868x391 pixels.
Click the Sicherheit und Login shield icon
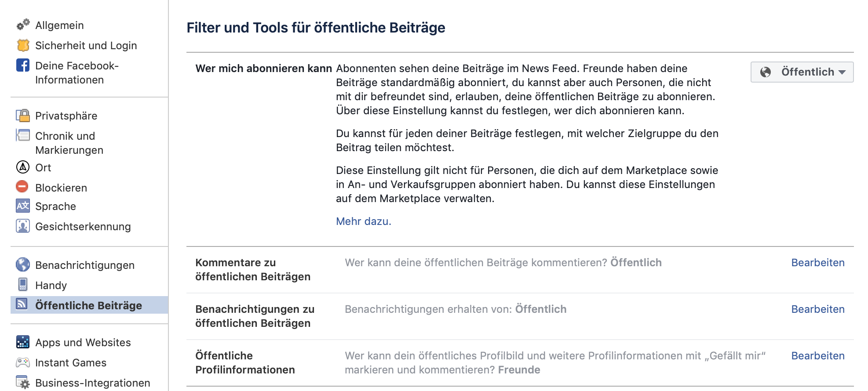[23, 45]
